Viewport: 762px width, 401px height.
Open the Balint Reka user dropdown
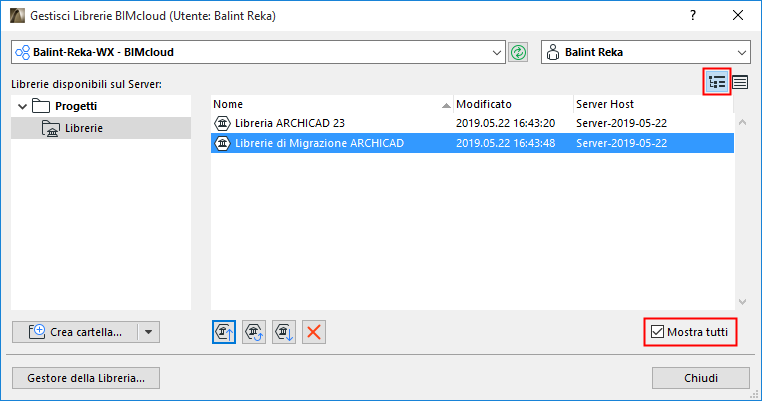pos(742,52)
